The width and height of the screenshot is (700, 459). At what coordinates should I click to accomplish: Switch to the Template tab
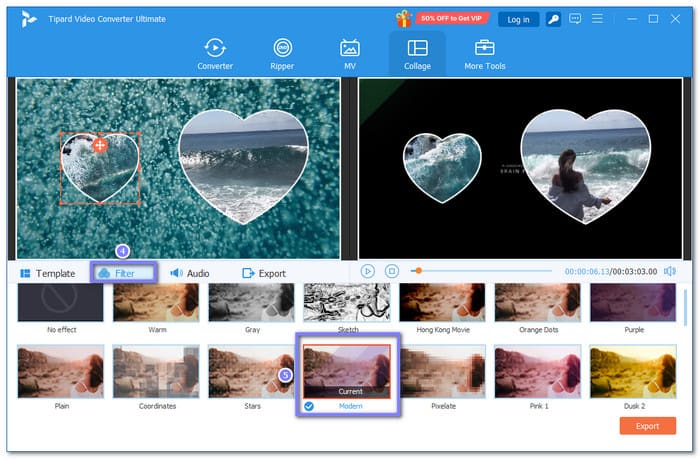(x=48, y=273)
